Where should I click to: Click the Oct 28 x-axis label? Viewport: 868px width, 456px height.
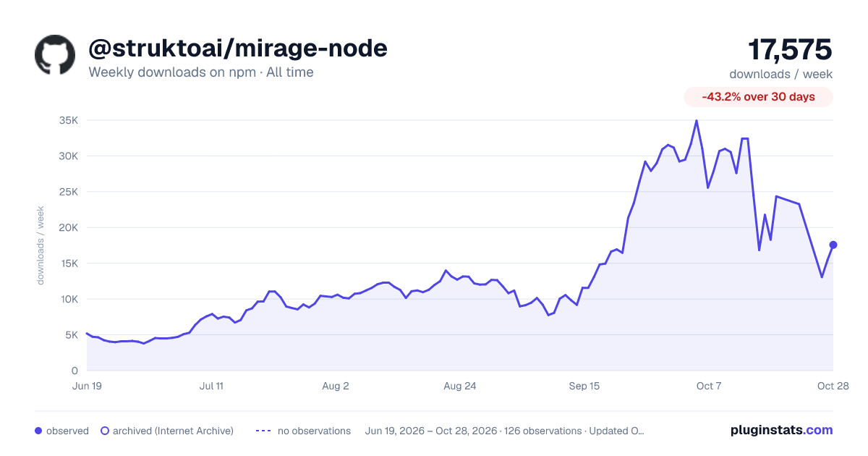click(833, 386)
